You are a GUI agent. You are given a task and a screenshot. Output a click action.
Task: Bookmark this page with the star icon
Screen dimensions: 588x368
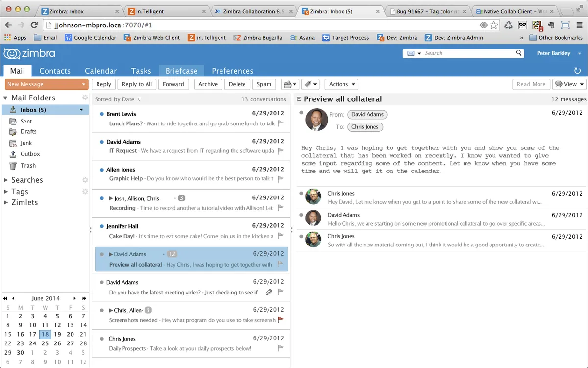493,25
